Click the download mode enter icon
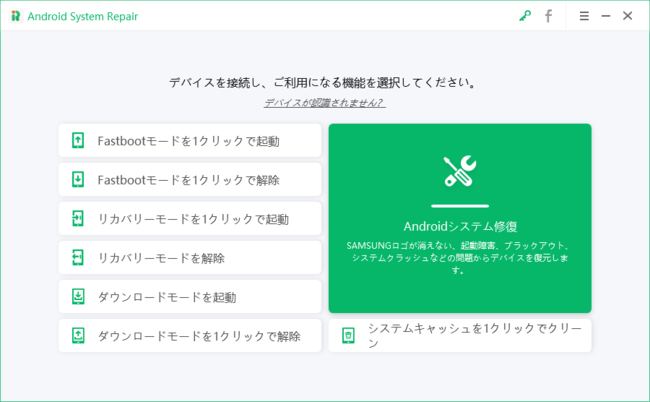Screen dimensions: 650x402 click(78, 297)
